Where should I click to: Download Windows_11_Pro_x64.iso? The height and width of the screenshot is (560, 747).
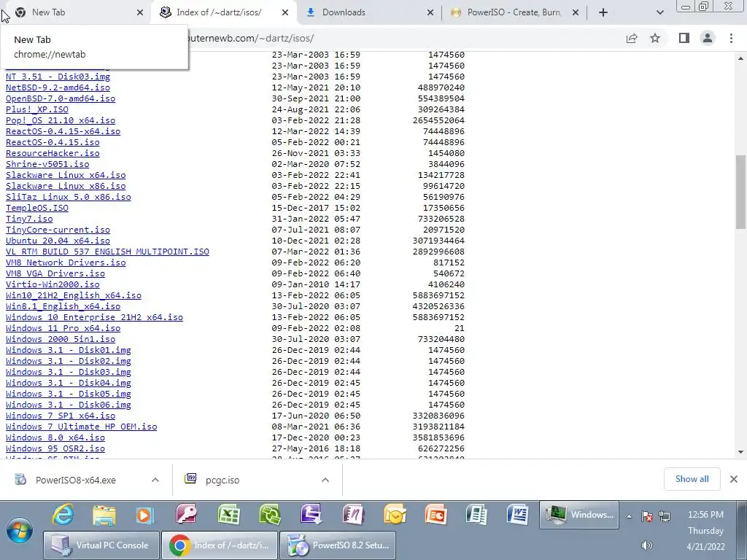coord(63,329)
